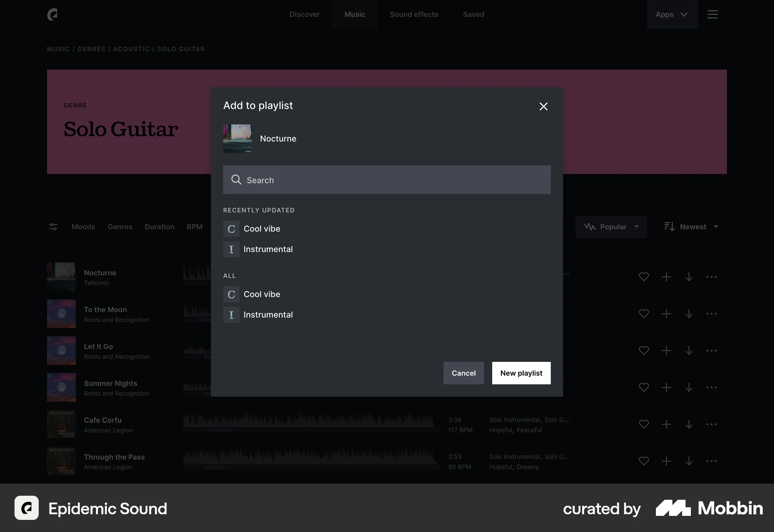The image size is (774, 532).
Task: Click the New playlist button
Action: (x=521, y=373)
